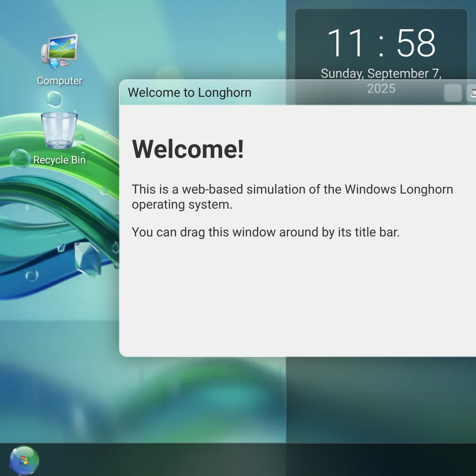Click the "Recycle Bin" label text
Screen dimensions: 476x476
coord(59,160)
